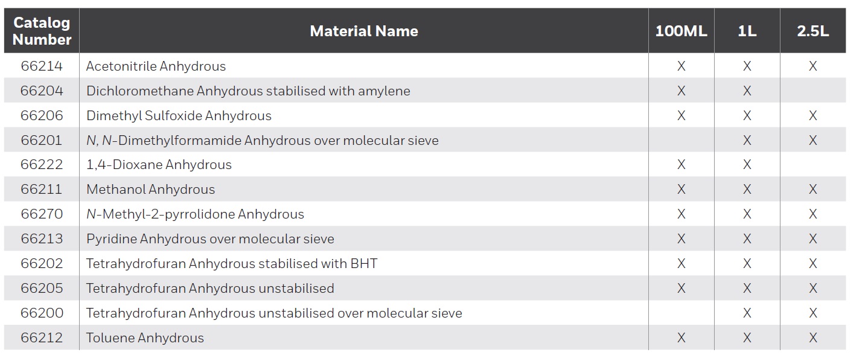
Task: Select catalog number 66214
Action: click(42, 66)
